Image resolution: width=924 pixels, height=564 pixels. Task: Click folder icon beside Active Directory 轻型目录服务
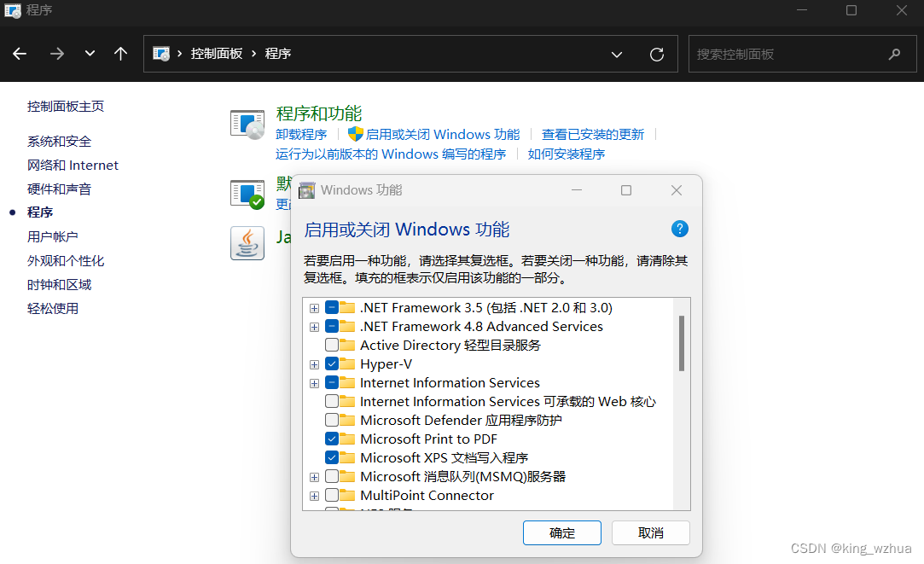[347, 345]
